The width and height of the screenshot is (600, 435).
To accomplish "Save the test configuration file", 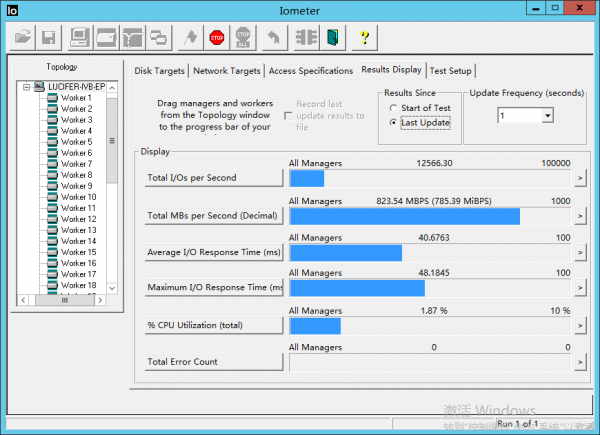I will 49,37.
